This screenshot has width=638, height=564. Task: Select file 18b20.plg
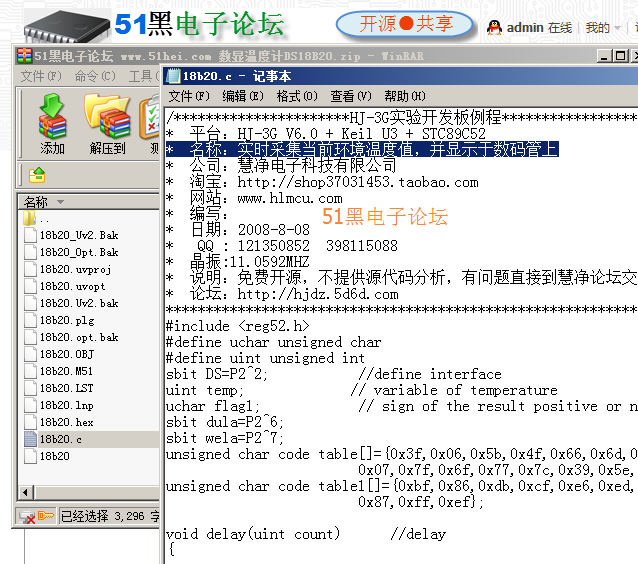pyautogui.click(x=59, y=320)
